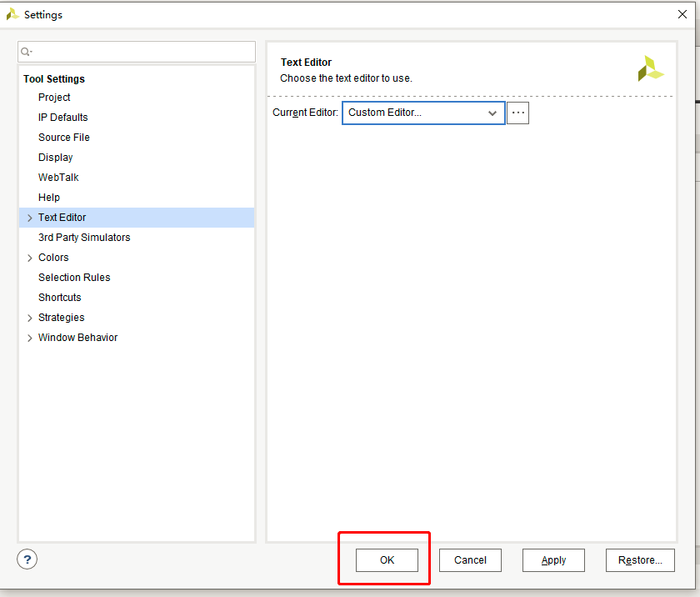Open help with the question mark icon
The height and width of the screenshot is (597, 700).
click(x=27, y=559)
